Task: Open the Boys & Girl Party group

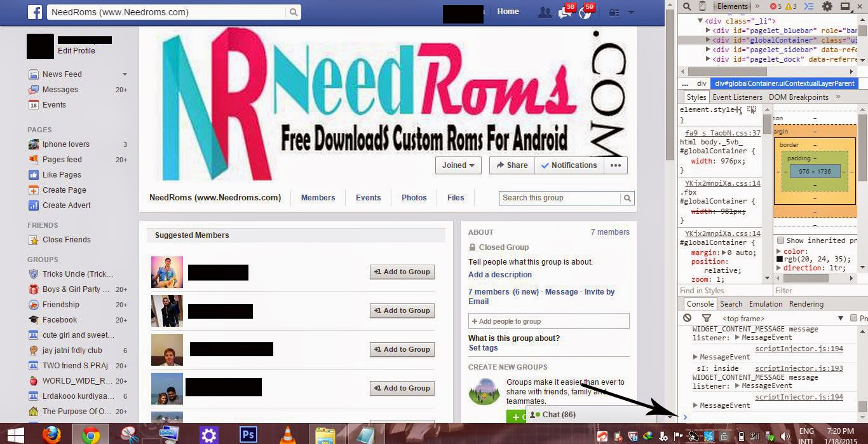Action: point(76,289)
